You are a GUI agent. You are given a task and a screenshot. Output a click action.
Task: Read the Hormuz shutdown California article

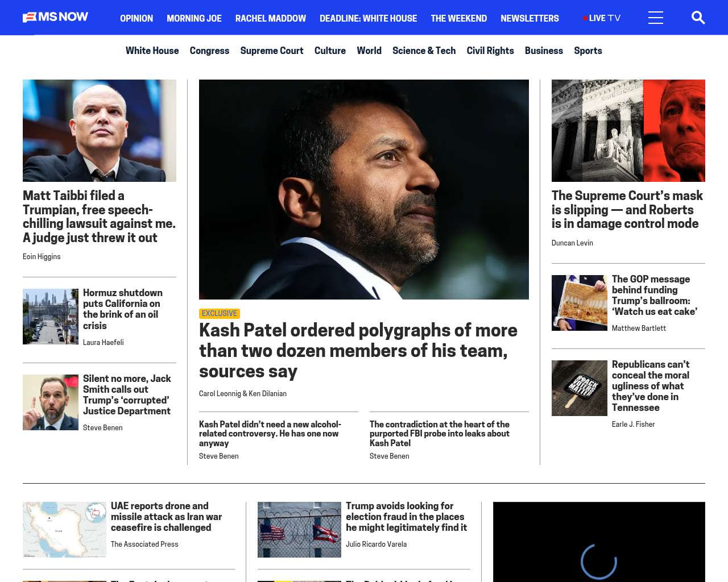[123, 309]
